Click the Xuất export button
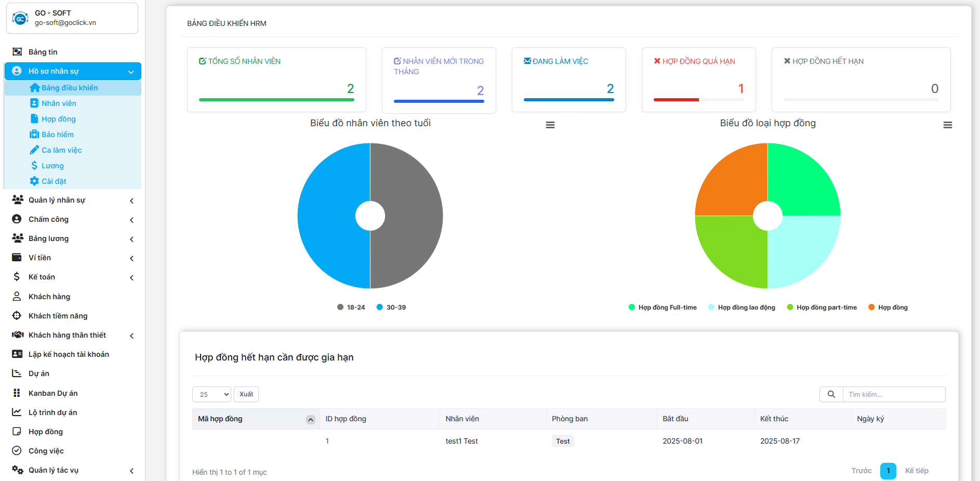This screenshot has width=980, height=481. (x=246, y=394)
